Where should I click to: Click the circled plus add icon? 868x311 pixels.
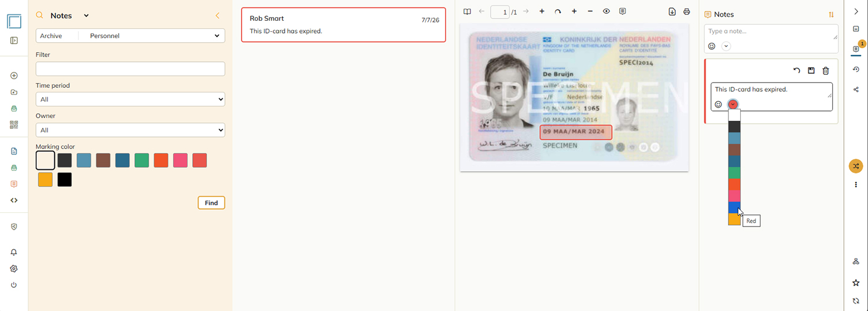[x=14, y=76]
